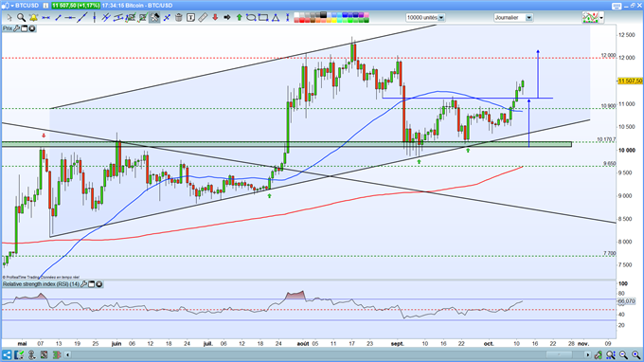The width and height of the screenshot is (644, 362).
Task: Close the RSI indicator panel
Action: coord(99,284)
